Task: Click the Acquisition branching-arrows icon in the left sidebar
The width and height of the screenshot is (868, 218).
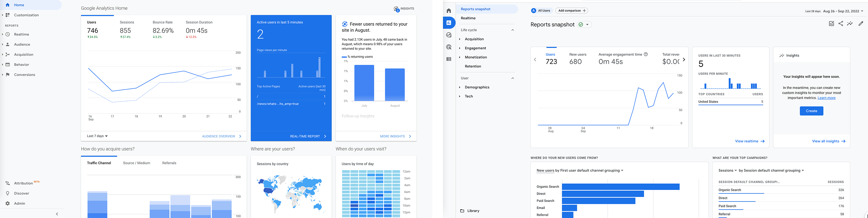Action: pyautogui.click(x=8, y=55)
